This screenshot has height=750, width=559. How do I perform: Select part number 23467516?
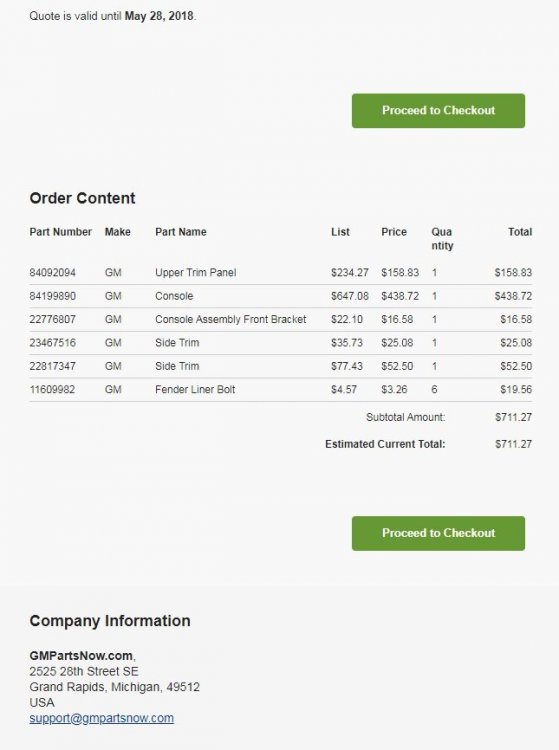53,342
